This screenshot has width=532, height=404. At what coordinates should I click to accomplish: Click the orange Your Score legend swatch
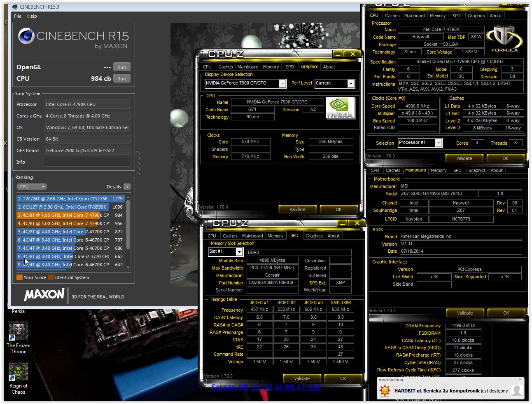(19, 277)
